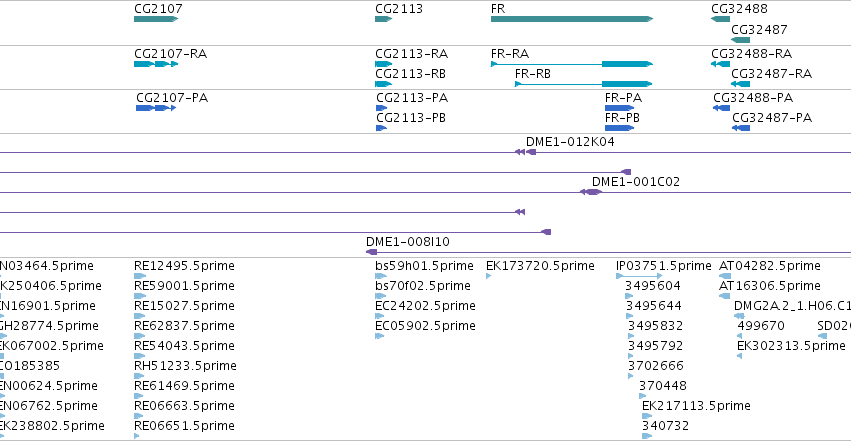Click the EK302313.5prime label
The height and width of the screenshot is (441, 851).
[791, 346]
